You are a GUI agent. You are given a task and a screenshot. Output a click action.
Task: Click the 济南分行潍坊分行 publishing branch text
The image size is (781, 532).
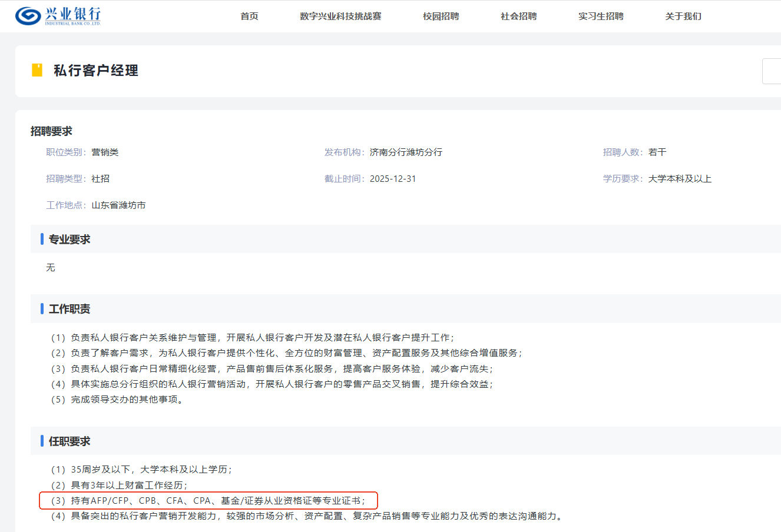(406, 152)
